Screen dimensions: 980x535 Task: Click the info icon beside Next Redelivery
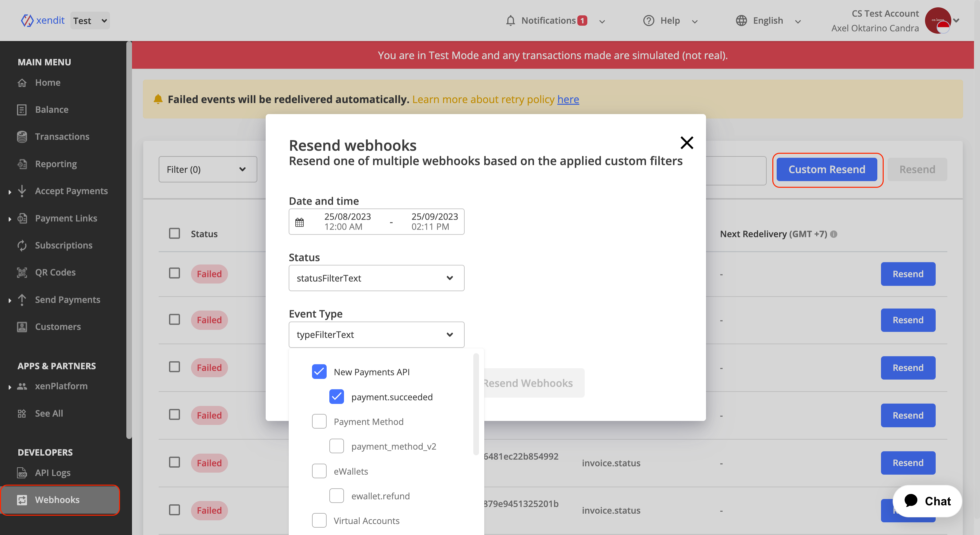[x=833, y=234]
